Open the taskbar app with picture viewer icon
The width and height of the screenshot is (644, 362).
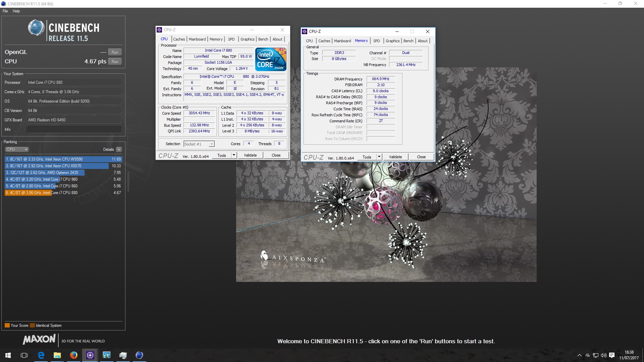pyautogui.click(x=123, y=355)
